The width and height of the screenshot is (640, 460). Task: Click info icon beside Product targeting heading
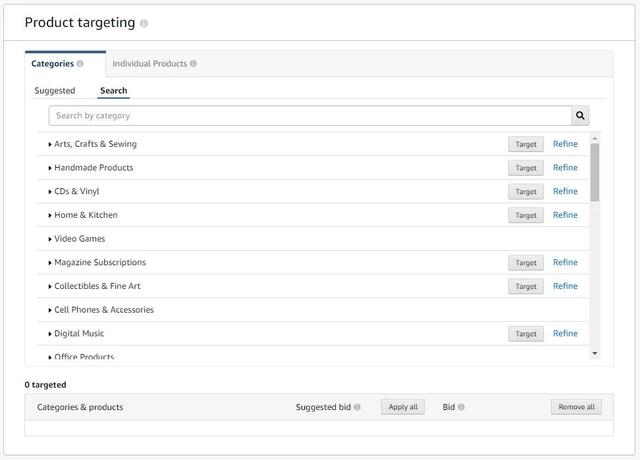[144, 23]
